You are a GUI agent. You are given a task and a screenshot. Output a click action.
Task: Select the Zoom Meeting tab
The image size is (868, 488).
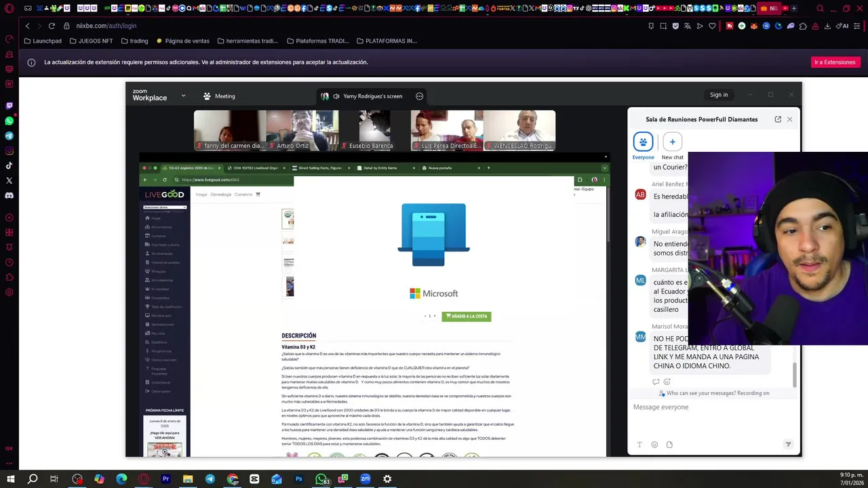[x=219, y=96]
